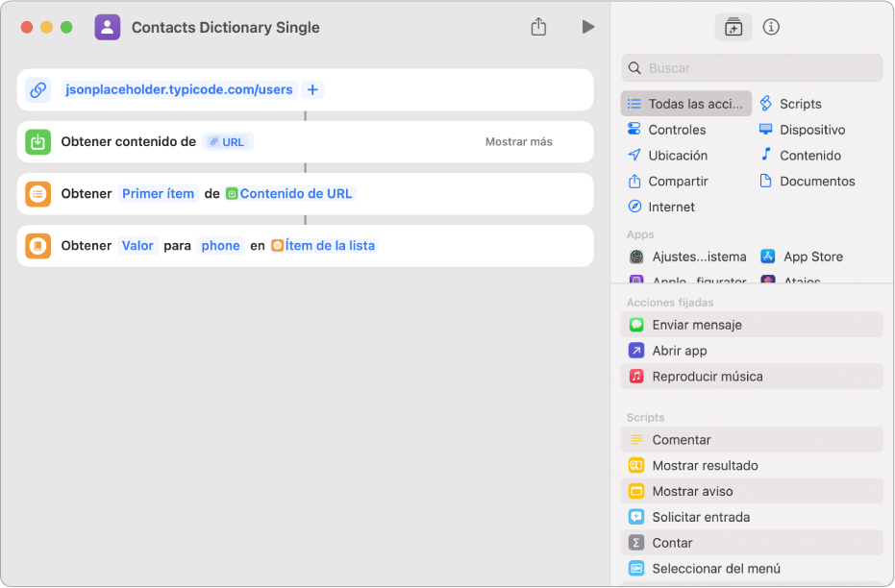Image resolution: width=895 pixels, height=588 pixels.
Task: Click the magnifying glass search icon
Action: click(634, 68)
